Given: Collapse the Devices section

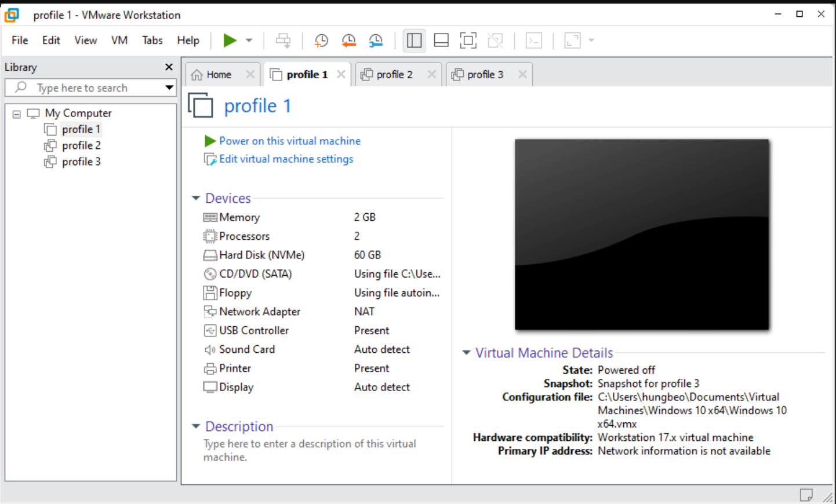Looking at the screenshot, I should coord(196,198).
